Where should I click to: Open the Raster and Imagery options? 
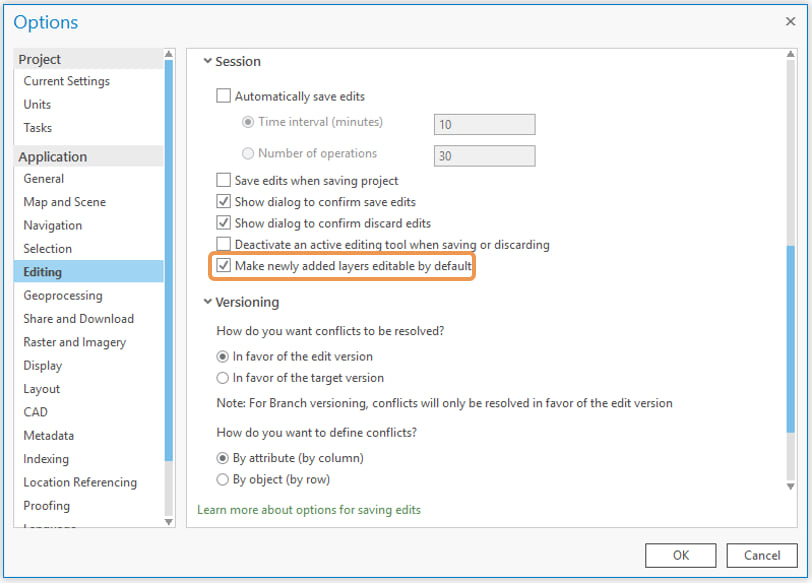pyautogui.click(x=70, y=342)
